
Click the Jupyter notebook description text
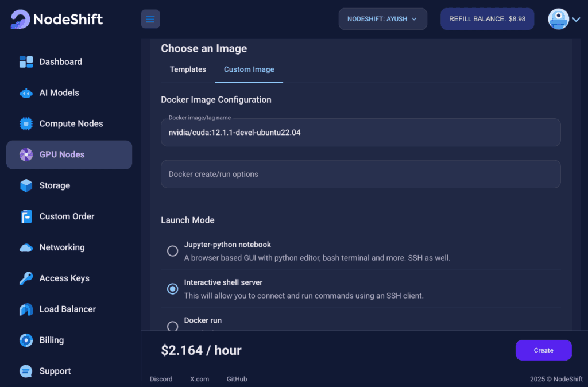[317, 258]
